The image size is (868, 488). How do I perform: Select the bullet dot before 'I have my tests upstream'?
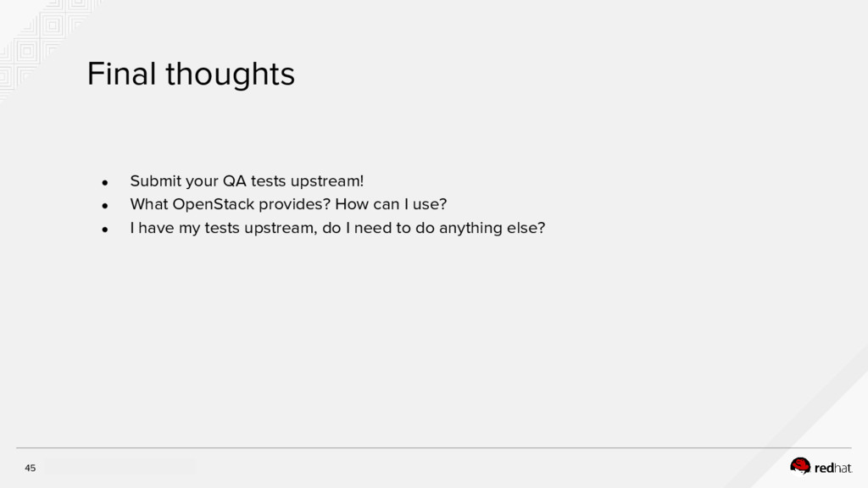pos(104,229)
